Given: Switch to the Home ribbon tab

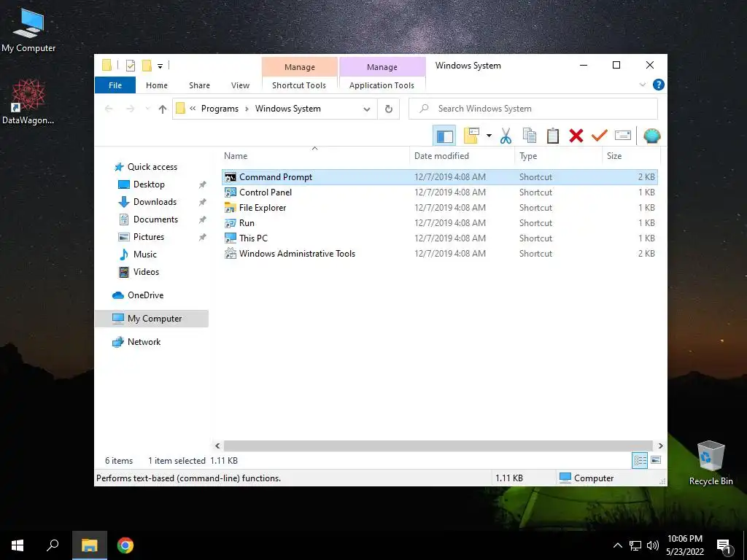Looking at the screenshot, I should click(157, 85).
